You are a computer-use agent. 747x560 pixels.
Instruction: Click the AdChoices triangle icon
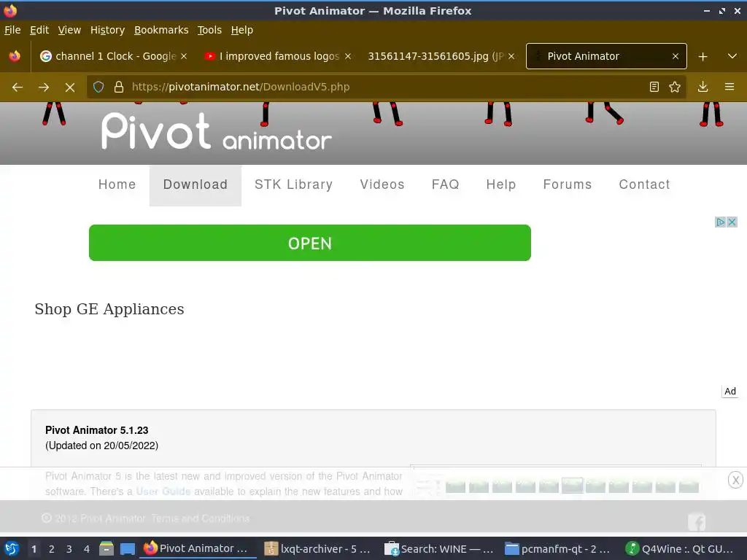[720, 222]
